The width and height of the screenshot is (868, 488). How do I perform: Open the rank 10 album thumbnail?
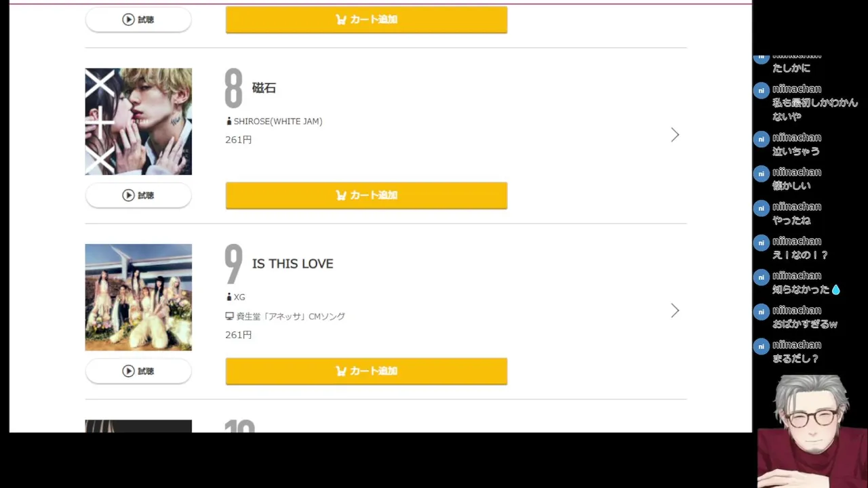[138, 426]
